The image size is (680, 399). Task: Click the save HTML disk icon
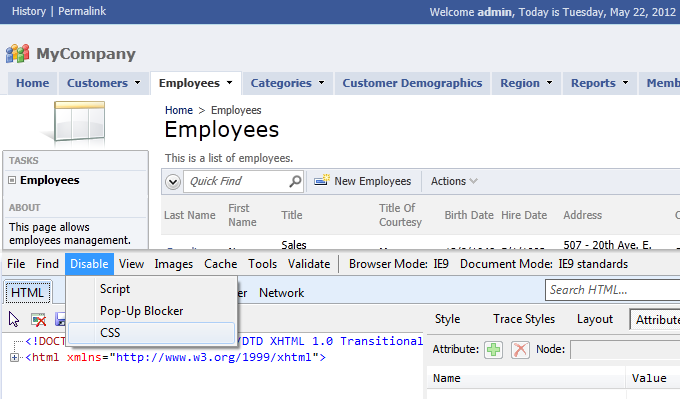pos(60,320)
